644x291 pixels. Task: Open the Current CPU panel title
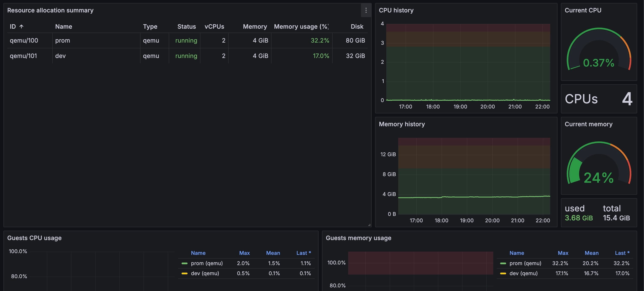point(583,10)
